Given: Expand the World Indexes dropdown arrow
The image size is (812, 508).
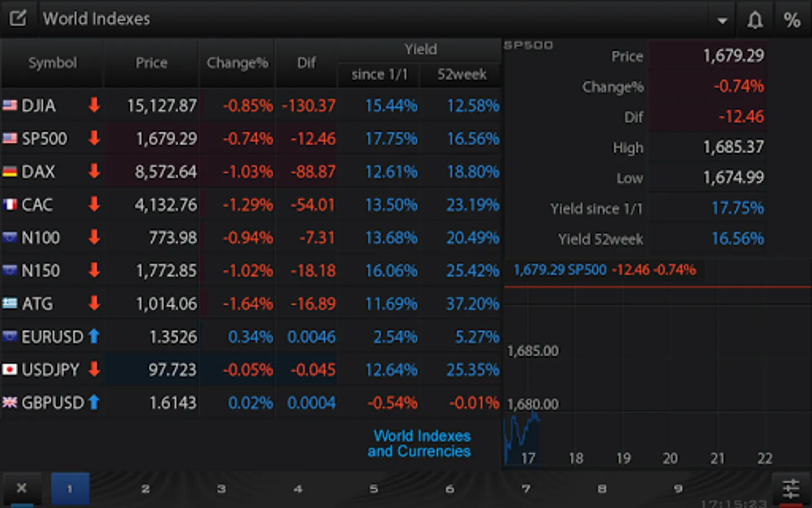Looking at the screenshot, I should (722, 21).
